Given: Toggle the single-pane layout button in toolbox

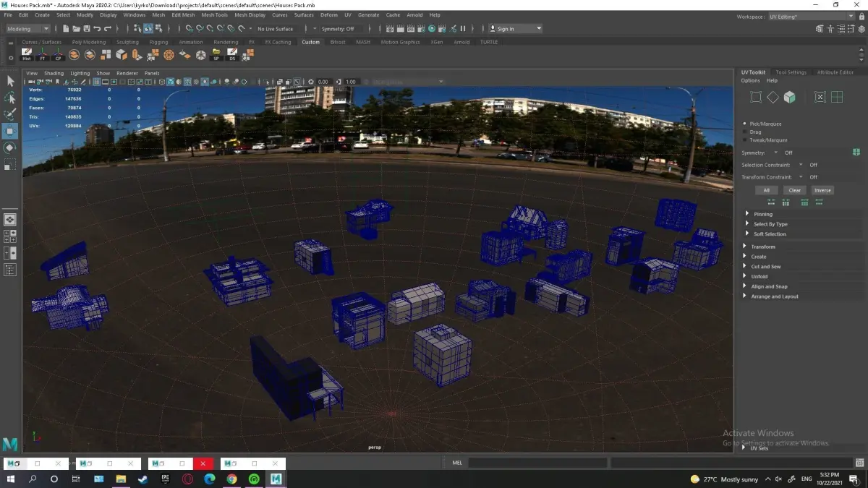Looking at the screenshot, I should click(10, 219).
